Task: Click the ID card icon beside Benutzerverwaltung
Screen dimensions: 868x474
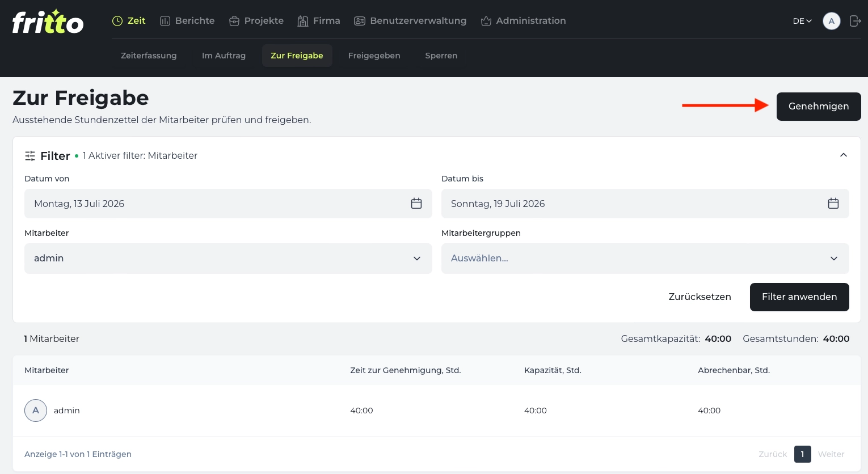Action: point(360,21)
